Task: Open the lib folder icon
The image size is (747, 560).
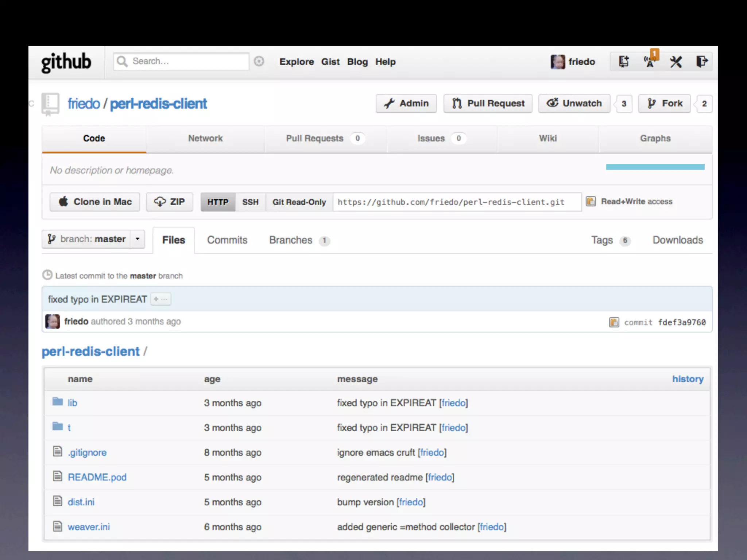Action: coord(58,402)
